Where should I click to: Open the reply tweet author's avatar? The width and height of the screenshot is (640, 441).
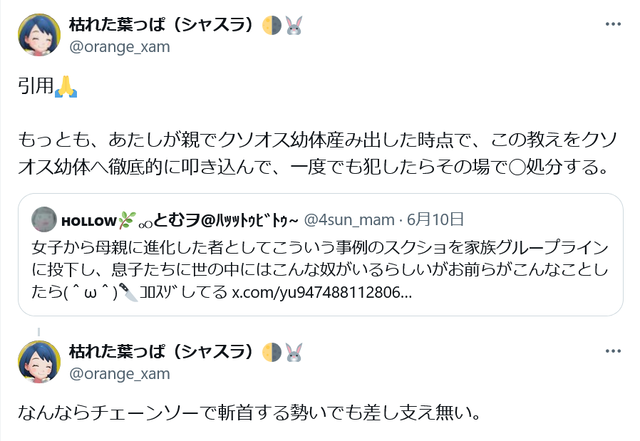pos(39,362)
